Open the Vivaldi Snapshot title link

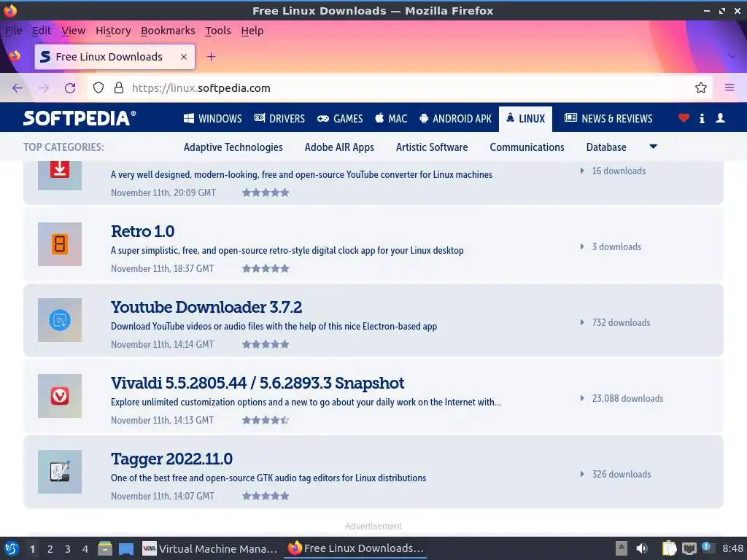(x=258, y=383)
